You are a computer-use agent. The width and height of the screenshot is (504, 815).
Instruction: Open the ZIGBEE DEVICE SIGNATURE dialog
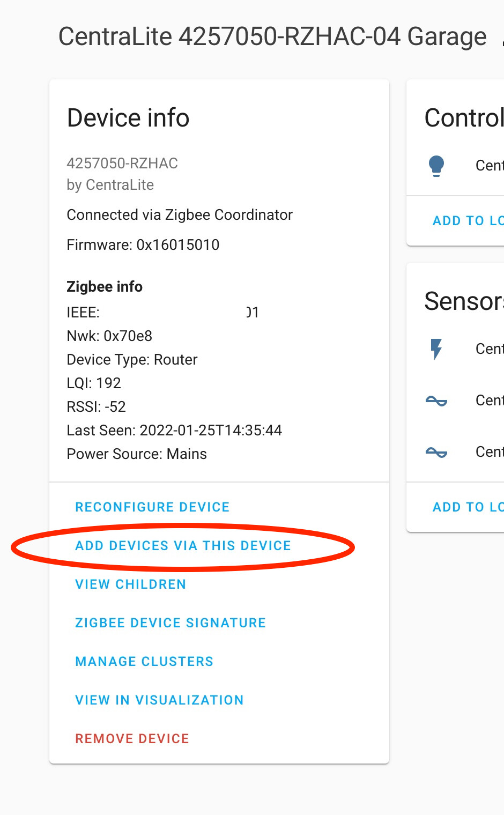tap(170, 623)
